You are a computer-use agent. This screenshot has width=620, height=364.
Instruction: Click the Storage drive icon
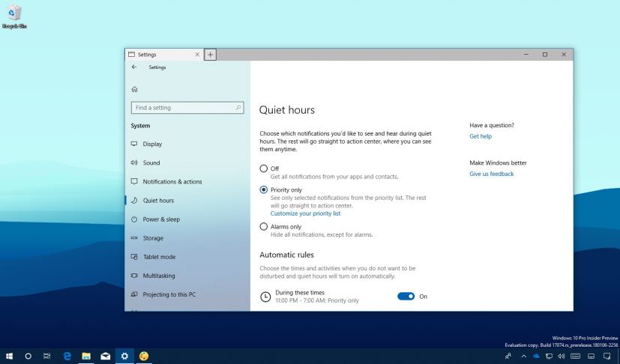click(134, 238)
